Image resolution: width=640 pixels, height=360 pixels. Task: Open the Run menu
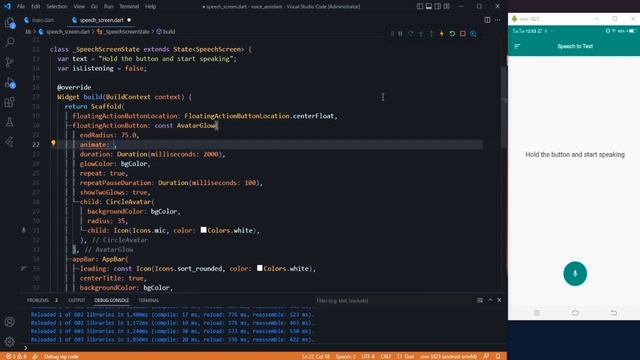[108, 7]
